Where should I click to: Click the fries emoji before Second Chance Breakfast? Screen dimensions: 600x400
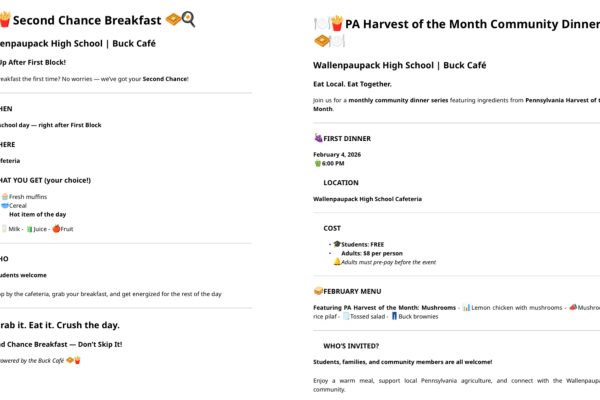click(x=5, y=19)
